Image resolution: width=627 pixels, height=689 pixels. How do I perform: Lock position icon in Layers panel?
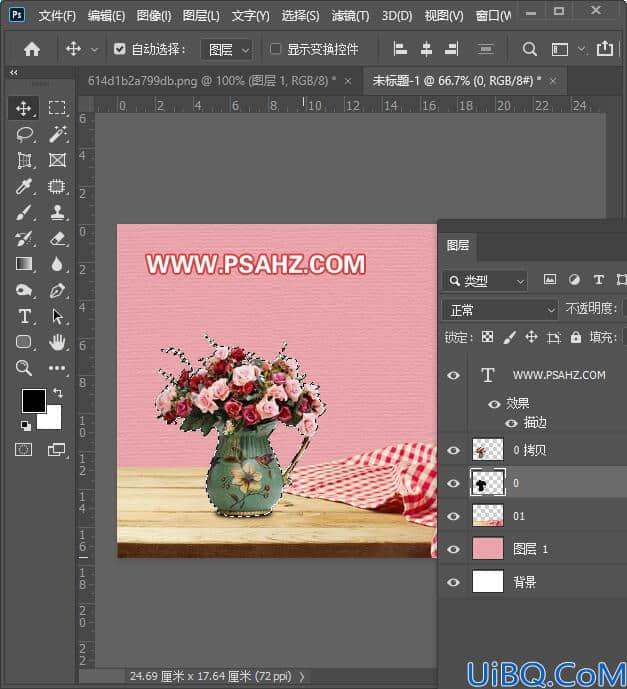point(532,337)
